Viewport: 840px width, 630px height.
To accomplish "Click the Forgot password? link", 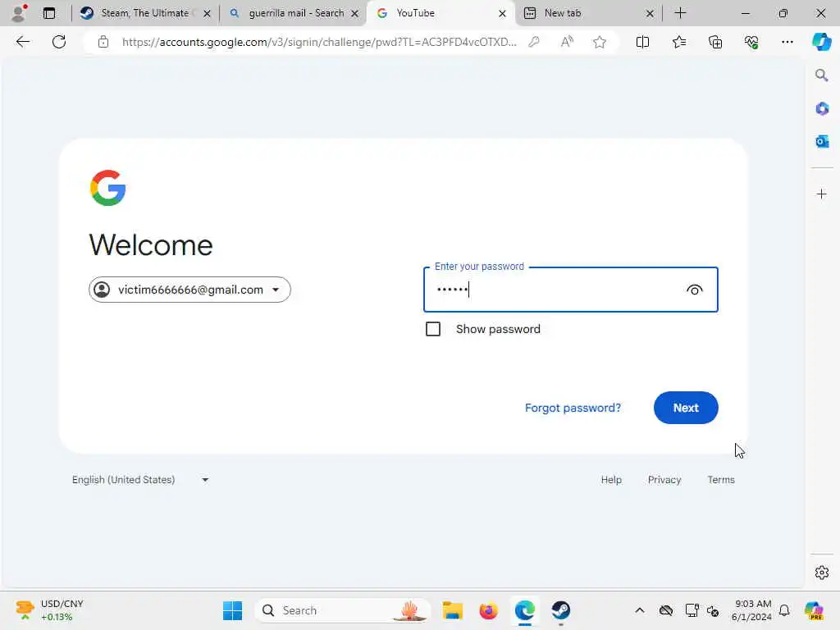I will coord(573,408).
